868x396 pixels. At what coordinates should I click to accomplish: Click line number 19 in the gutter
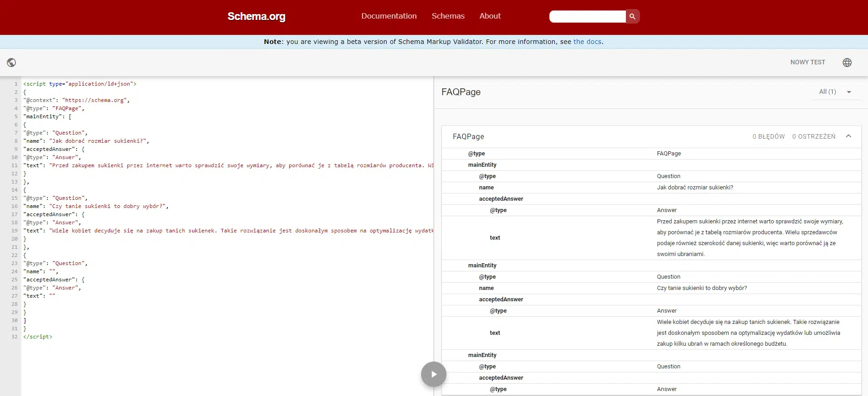pyautogui.click(x=15, y=231)
